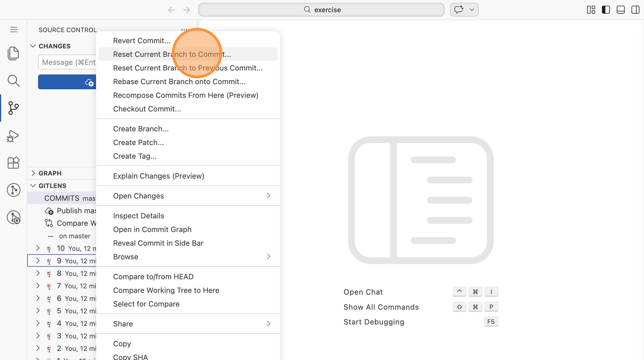Open the chat dropdown arrow

pyautogui.click(x=472, y=10)
